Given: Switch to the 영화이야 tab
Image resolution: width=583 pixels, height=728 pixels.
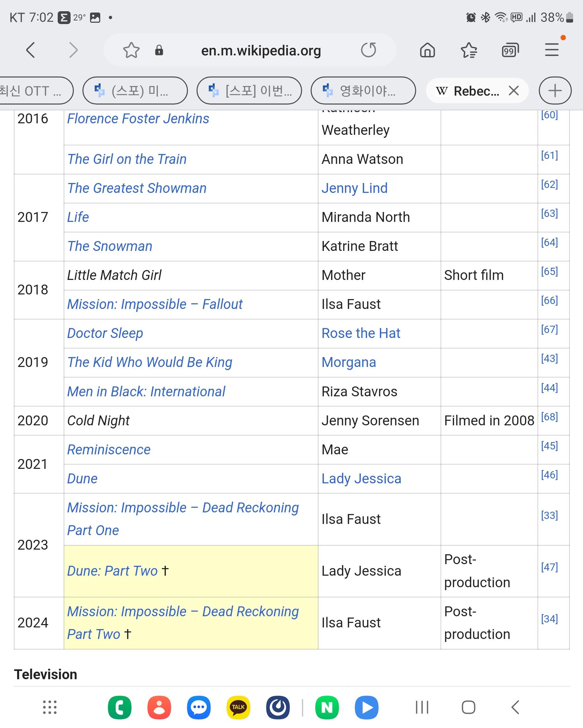Looking at the screenshot, I should (363, 90).
